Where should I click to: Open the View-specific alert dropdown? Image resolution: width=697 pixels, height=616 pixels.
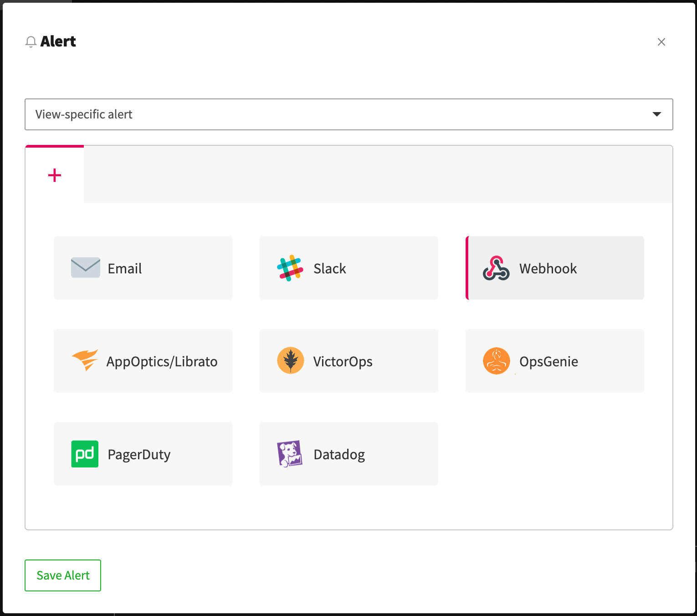point(349,114)
